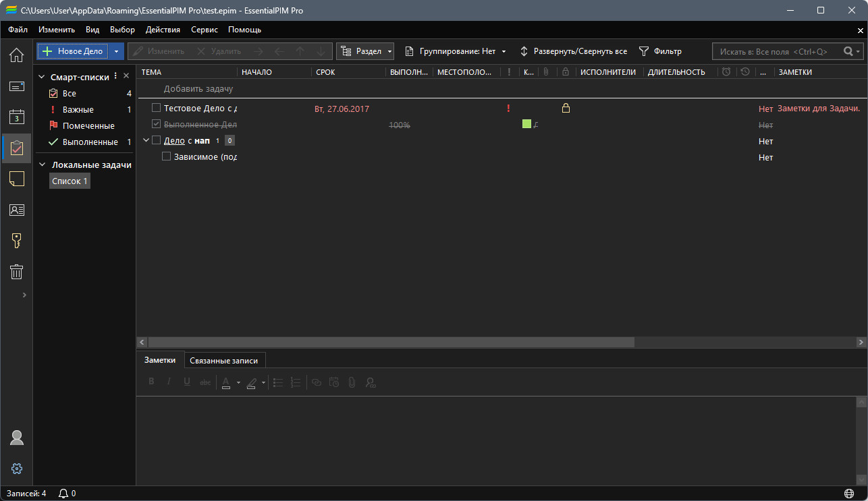Open the Действия menu

point(163,30)
